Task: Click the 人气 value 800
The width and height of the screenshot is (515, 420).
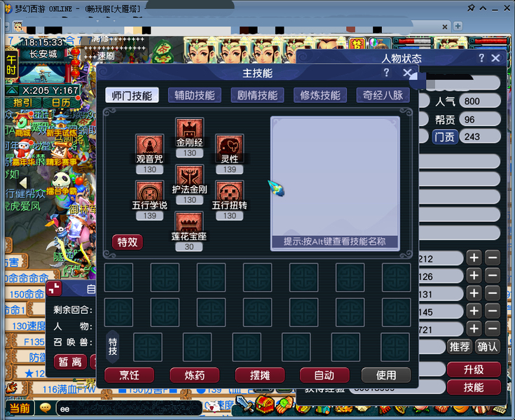Action: [x=480, y=101]
